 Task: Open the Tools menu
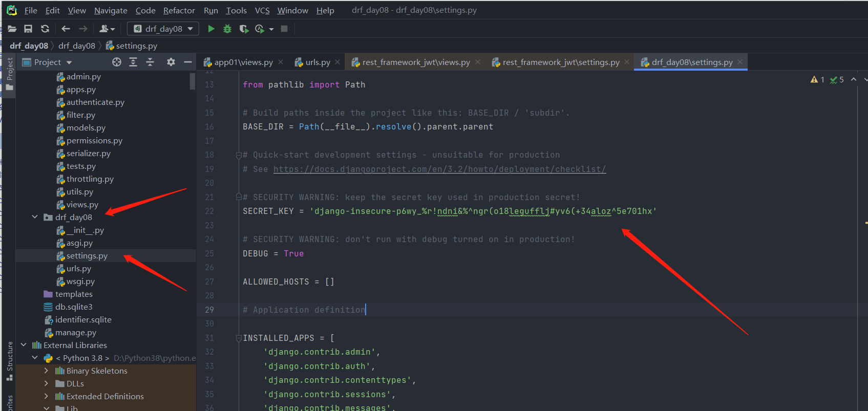click(237, 10)
